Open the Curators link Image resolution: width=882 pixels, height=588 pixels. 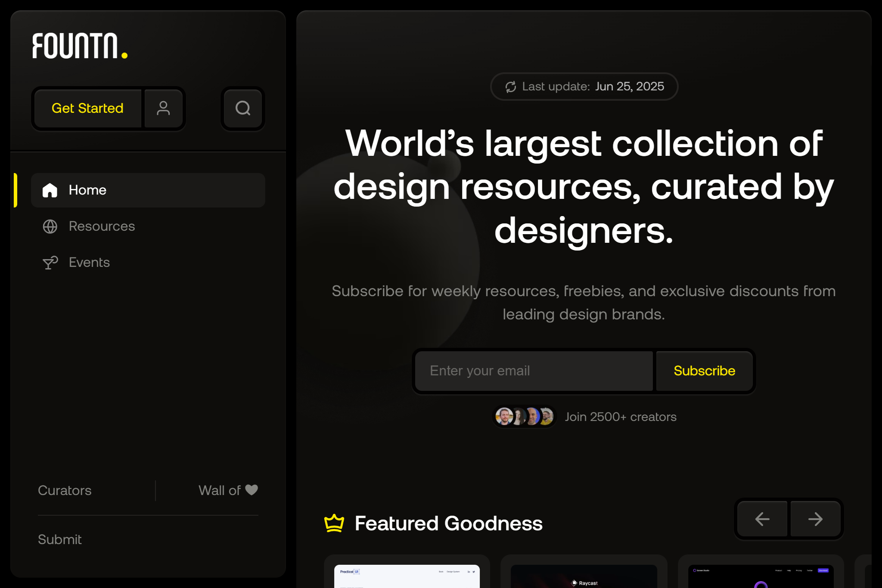65,490
